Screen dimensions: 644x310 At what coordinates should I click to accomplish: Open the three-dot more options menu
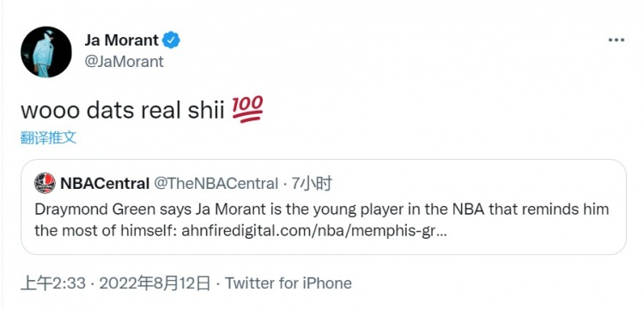(616, 40)
